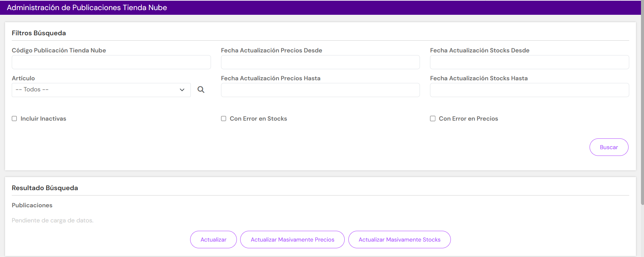Screen dimensions: 644x257
Task: Click the Publicaciones label
Action: click(x=32, y=205)
